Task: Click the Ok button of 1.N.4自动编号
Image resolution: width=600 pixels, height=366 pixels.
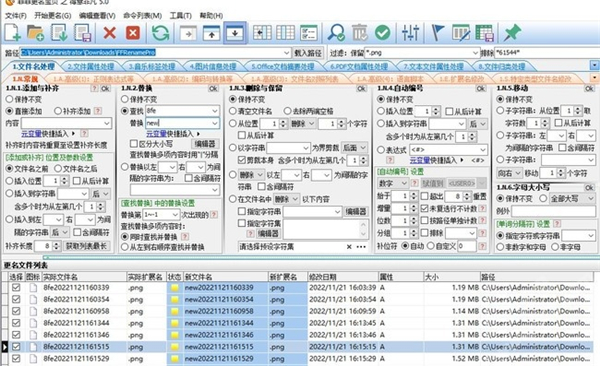Action: click(x=481, y=88)
